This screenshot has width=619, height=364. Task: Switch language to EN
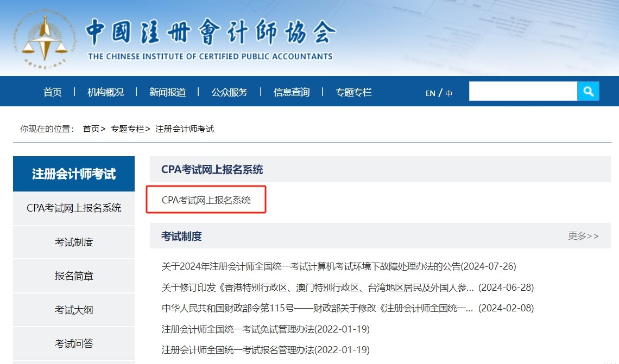coord(430,93)
